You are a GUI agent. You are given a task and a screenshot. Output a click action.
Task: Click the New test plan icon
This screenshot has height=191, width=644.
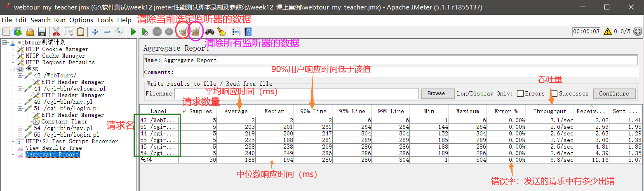[x=6, y=32]
